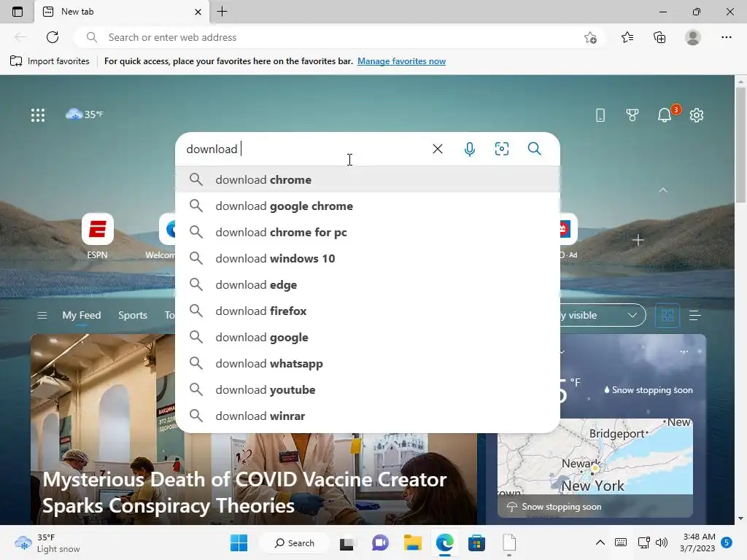Click the 35°F weather indicator on page

coord(85,114)
